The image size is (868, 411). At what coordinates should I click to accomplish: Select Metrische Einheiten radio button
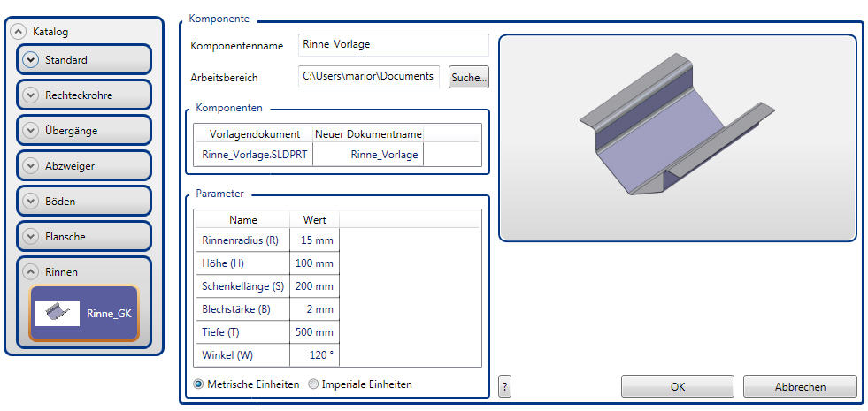[x=199, y=384]
